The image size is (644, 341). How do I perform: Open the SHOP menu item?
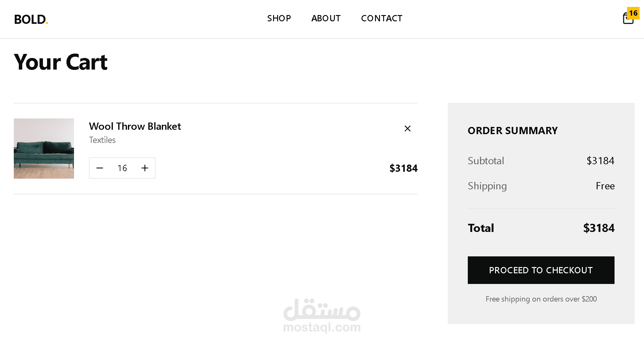click(279, 18)
